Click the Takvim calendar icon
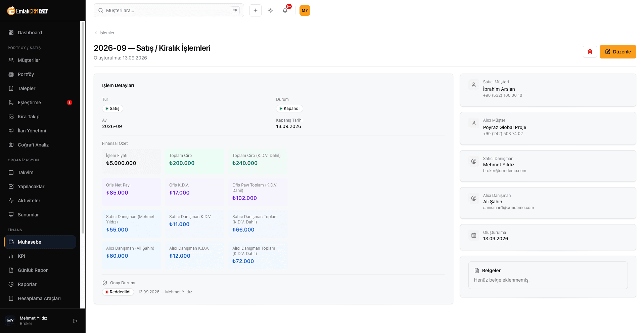 click(11, 172)
